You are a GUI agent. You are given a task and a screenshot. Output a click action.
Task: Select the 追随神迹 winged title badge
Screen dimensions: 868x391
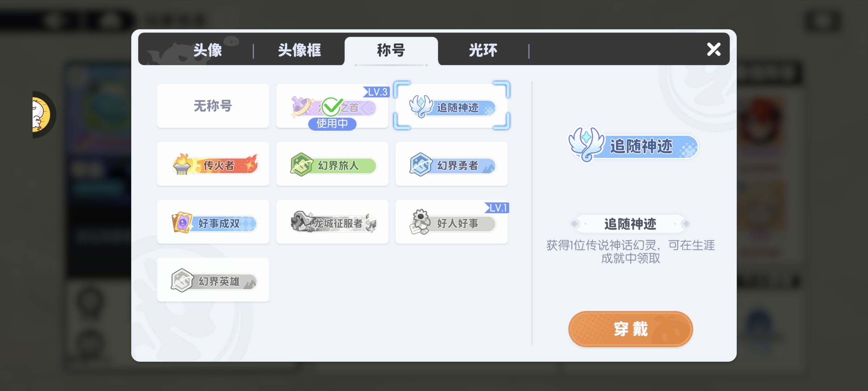pos(452,106)
